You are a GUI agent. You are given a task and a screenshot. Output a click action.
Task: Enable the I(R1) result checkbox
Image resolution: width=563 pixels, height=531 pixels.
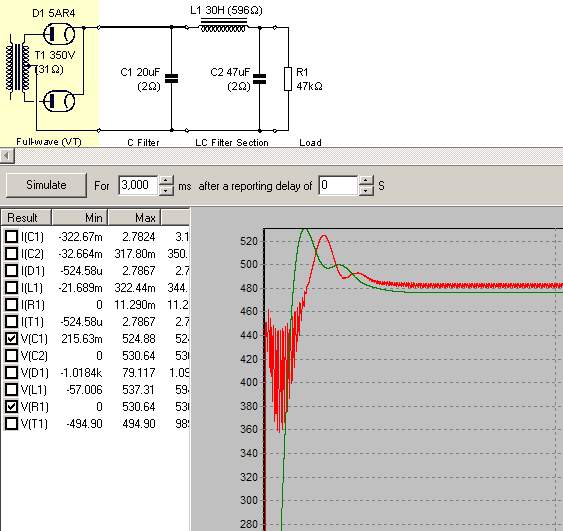point(11,304)
